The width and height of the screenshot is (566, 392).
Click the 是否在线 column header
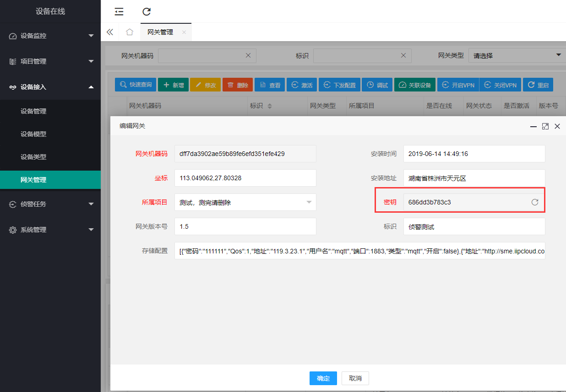[x=439, y=106]
